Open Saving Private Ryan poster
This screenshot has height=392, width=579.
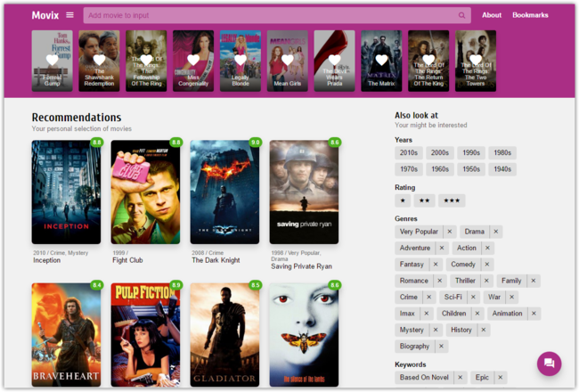point(304,192)
